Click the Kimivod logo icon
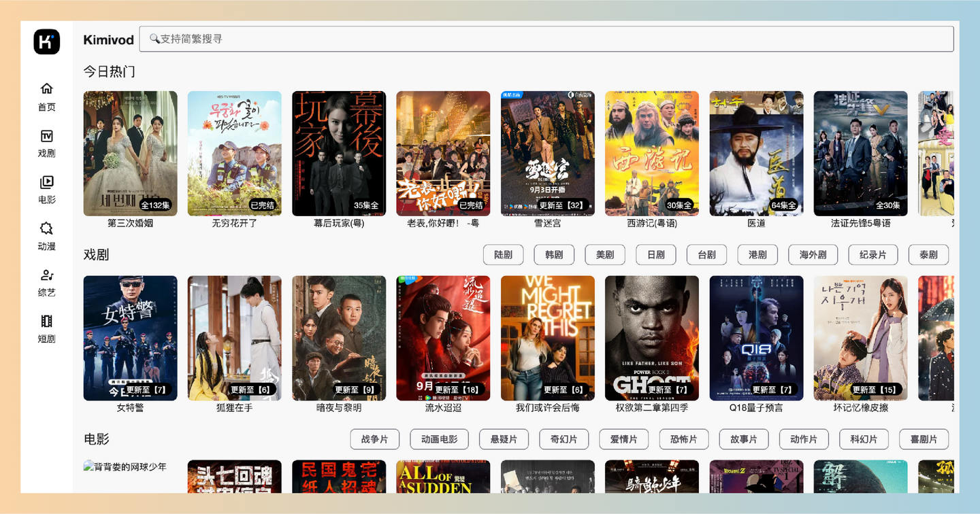 [47, 41]
